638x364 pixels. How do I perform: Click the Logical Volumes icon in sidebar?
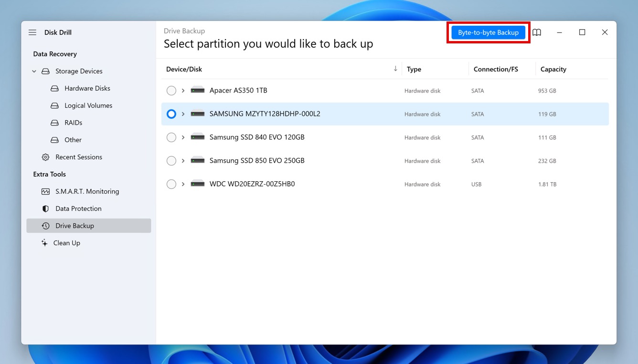[55, 105]
